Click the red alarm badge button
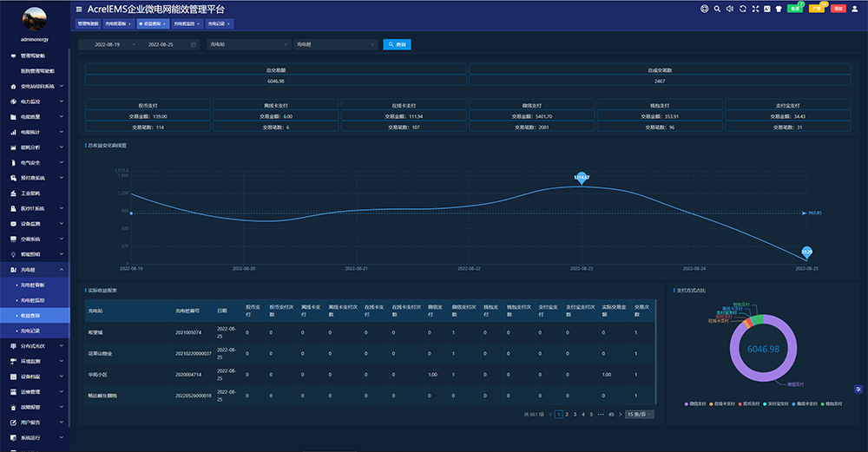Screen dimensions: 868x452 (x=838, y=9)
